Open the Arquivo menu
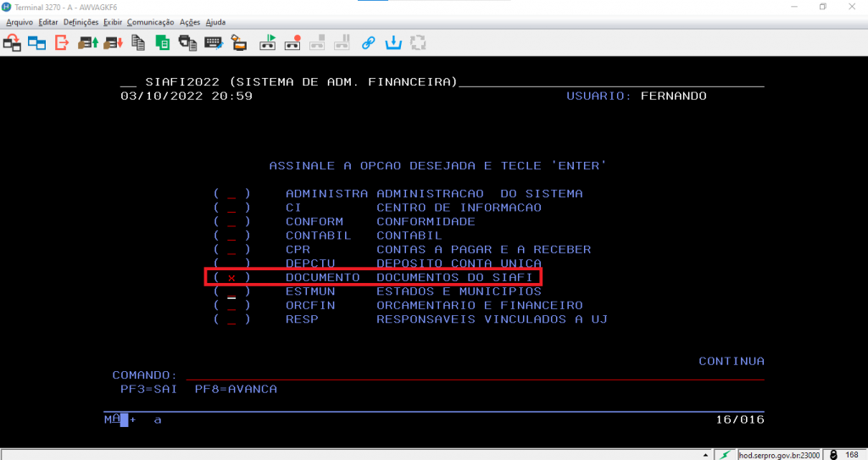This screenshot has height=460, width=868. pos(19,21)
